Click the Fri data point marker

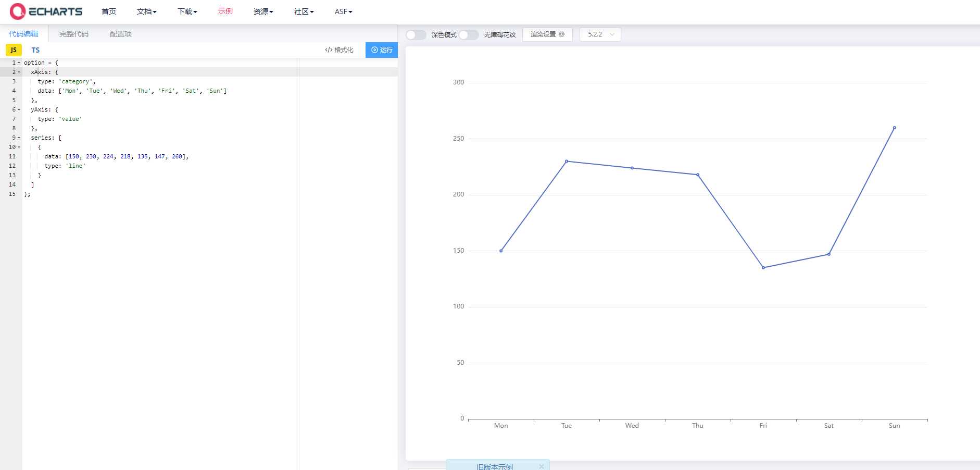(x=763, y=268)
